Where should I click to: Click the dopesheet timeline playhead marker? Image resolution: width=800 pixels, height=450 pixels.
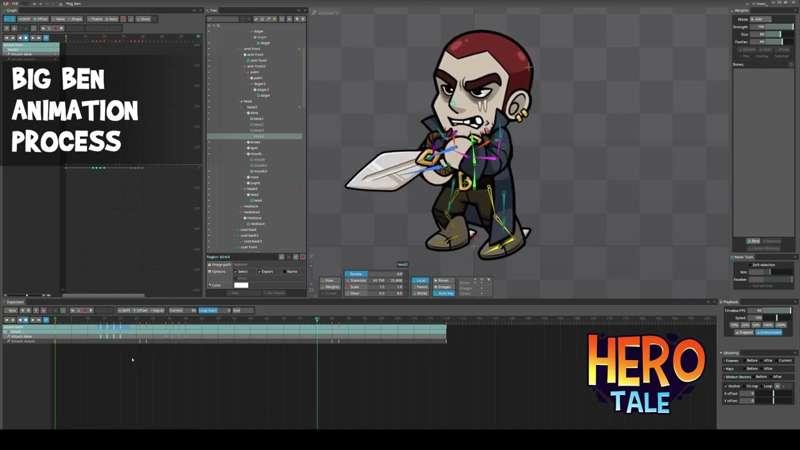[x=317, y=319]
